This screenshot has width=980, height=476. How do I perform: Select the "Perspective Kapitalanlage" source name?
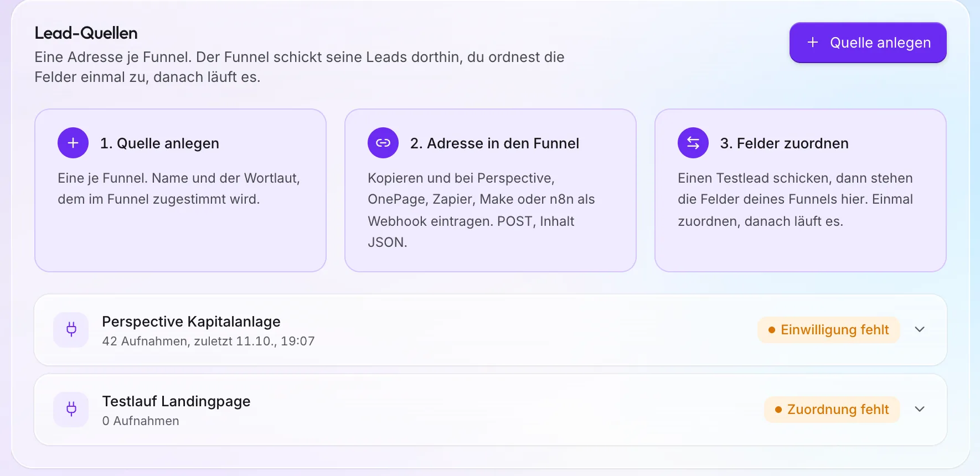pyautogui.click(x=191, y=322)
